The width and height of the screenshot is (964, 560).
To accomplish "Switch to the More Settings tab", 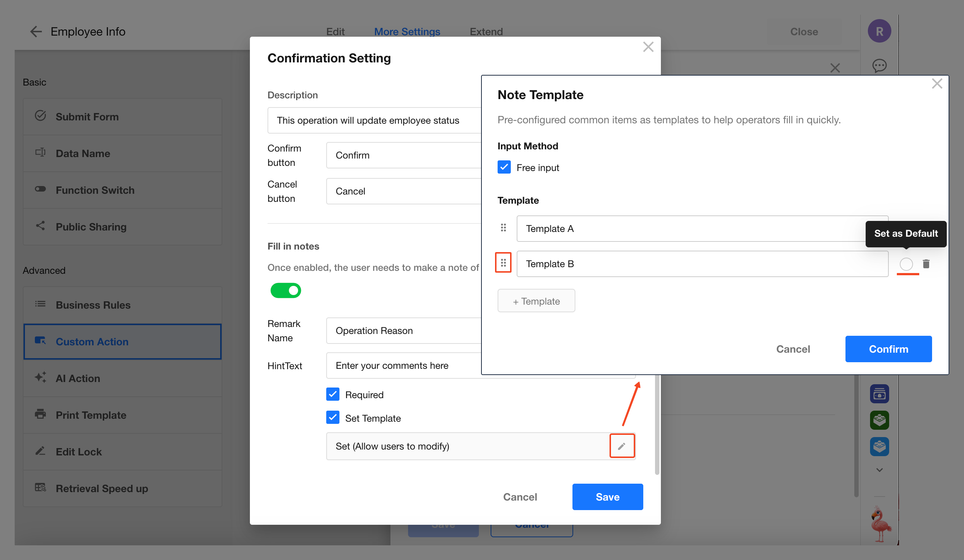I will point(407,31).
